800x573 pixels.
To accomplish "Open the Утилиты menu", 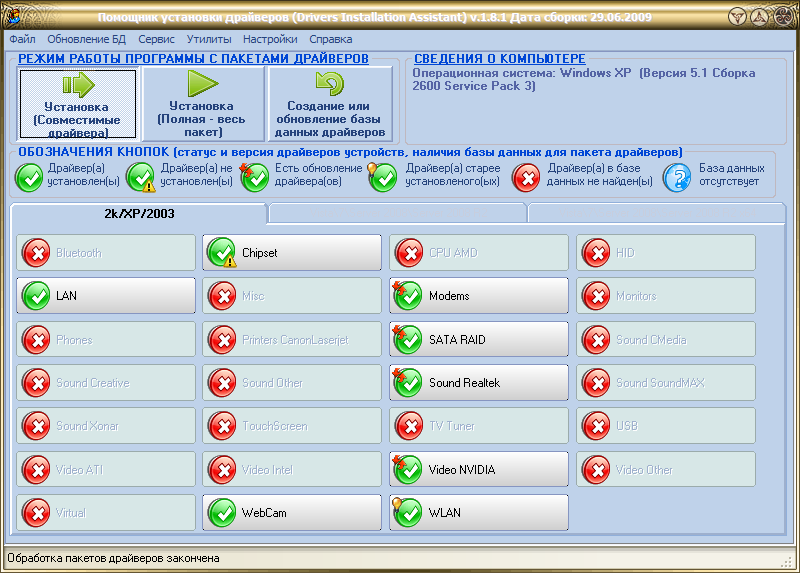I will 209,39.
